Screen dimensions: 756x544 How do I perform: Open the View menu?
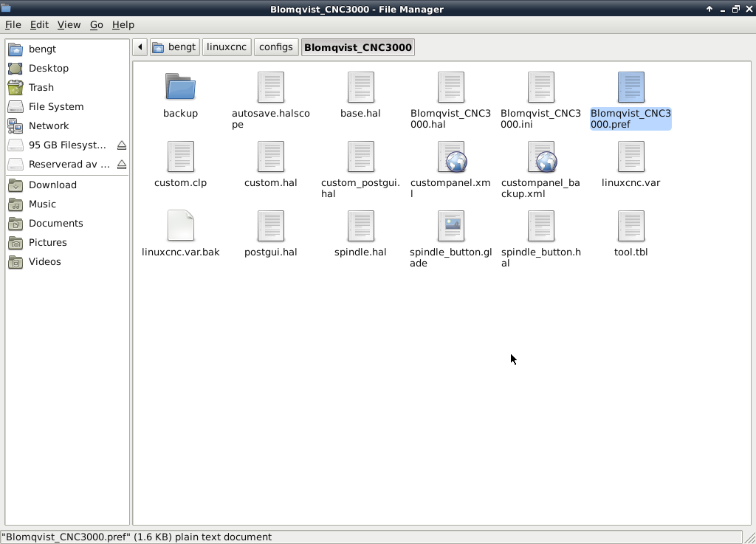[69, 24]
